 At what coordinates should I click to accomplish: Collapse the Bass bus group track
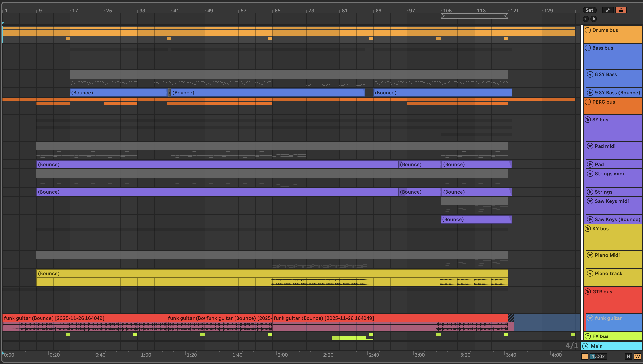(x=588, y=48)
